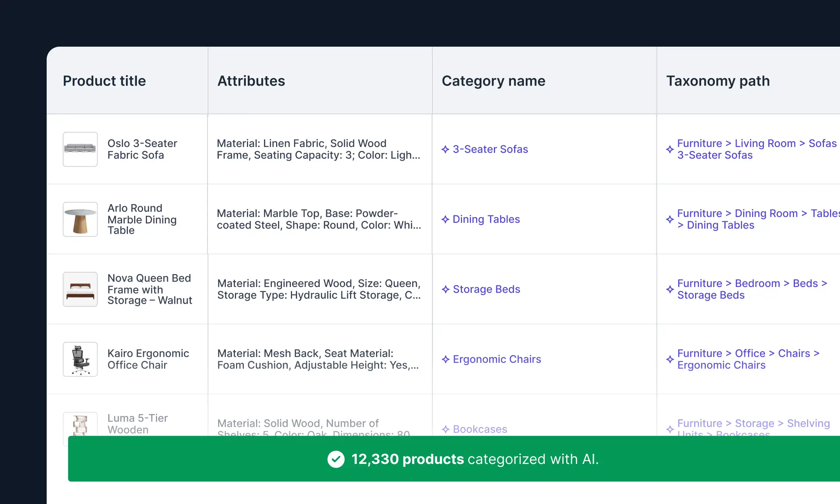Click Luma 5-Tier Wooden product title
The image size is (840, 504).
pyautogui.click(x=138, y=424)
